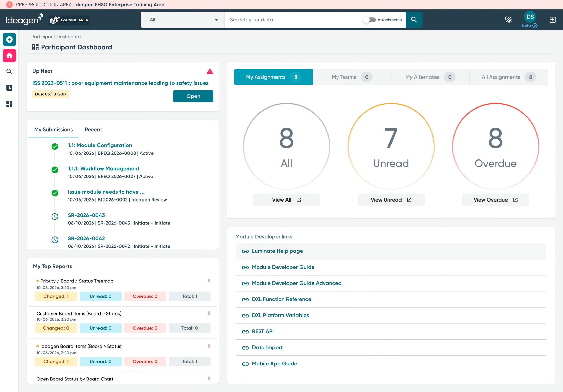Click the Search your data input field
563x392 pixels.
pos(294,20)
